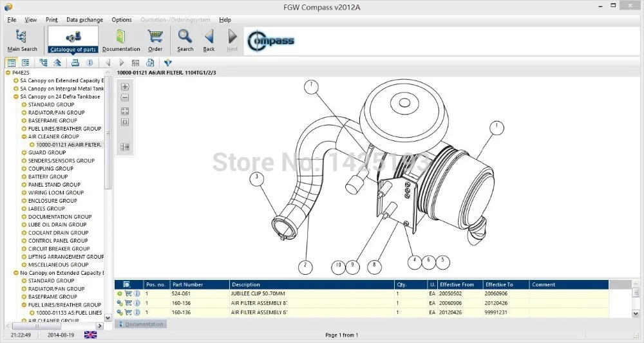This screenshot has width=644, height=343.
Task: Click callout number 1 on the drawing
Action: [x=497, y=127]
